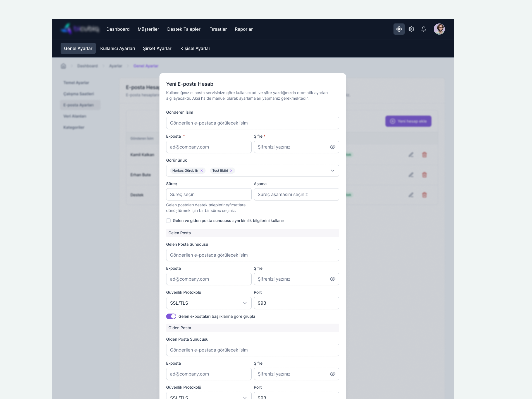The width and height of the screenshot is (532, 399).
Task: Go to Müşteriler menu
Action: tap(148, 29)
